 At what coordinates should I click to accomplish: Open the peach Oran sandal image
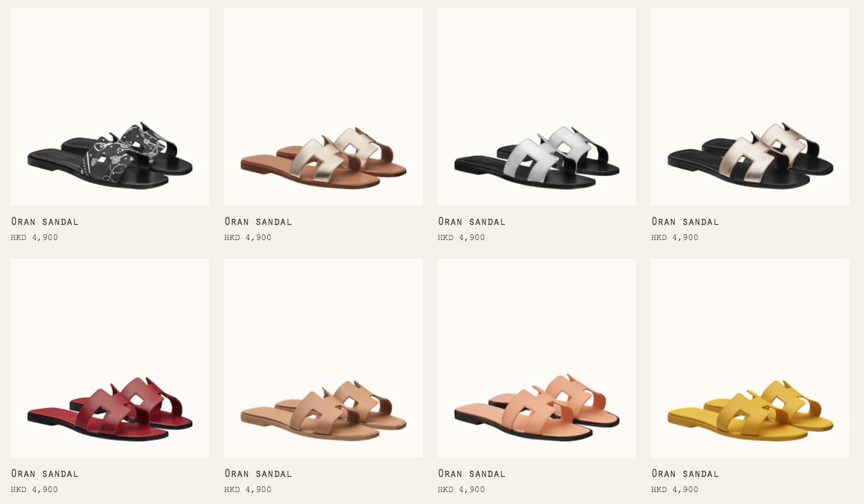(x=536, y=358)
